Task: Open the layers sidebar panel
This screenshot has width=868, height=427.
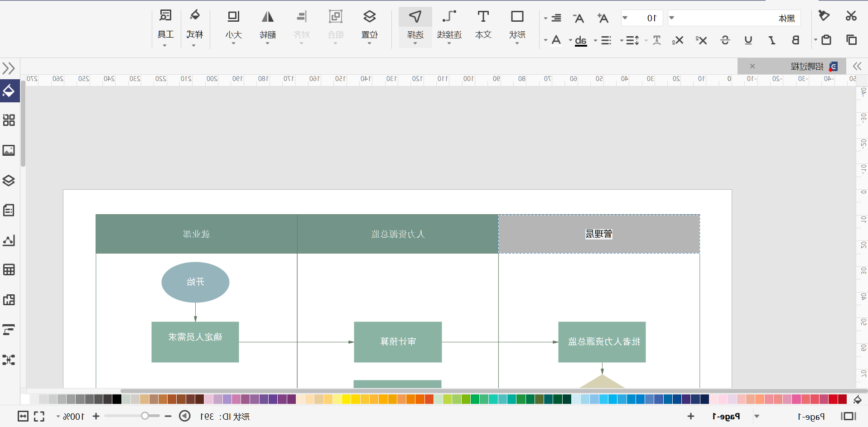Action: coord(9,180)
